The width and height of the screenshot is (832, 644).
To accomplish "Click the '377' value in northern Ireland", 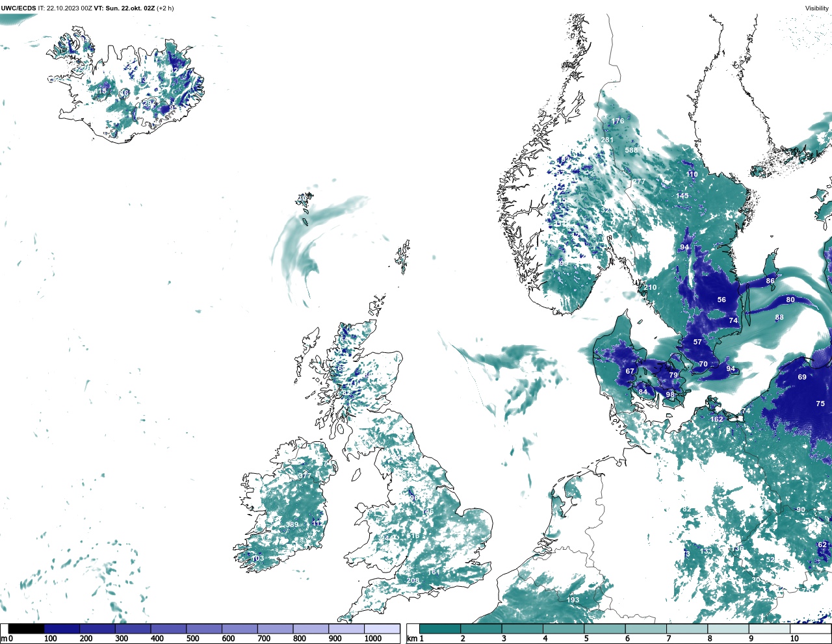I will (305, 475).
